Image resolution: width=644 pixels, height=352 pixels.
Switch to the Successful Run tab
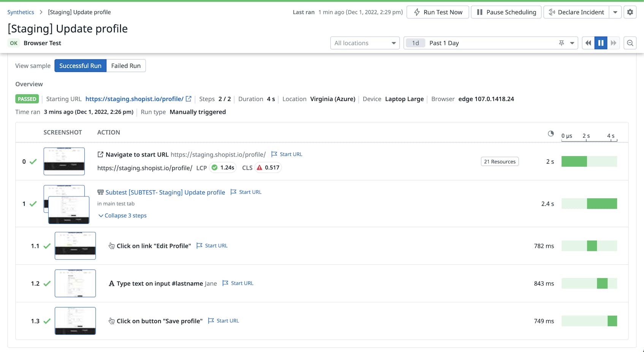80,65
